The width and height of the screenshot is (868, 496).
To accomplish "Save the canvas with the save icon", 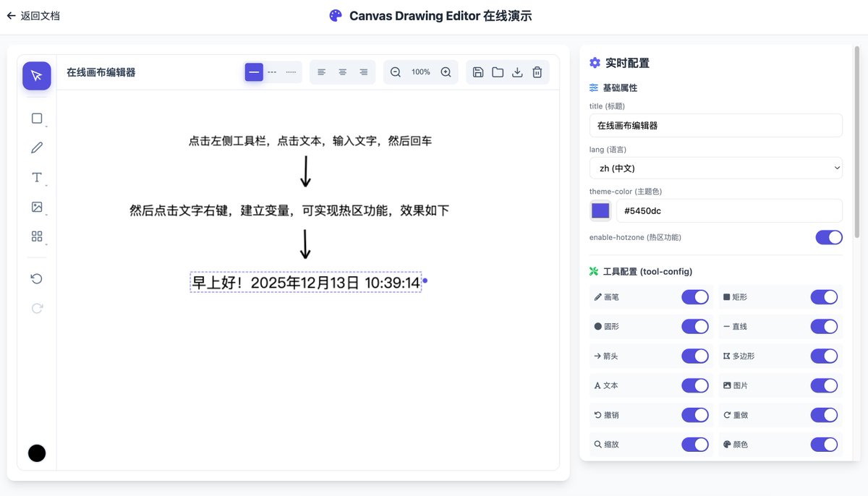I will pyautogui.click(x=477, y=72).
